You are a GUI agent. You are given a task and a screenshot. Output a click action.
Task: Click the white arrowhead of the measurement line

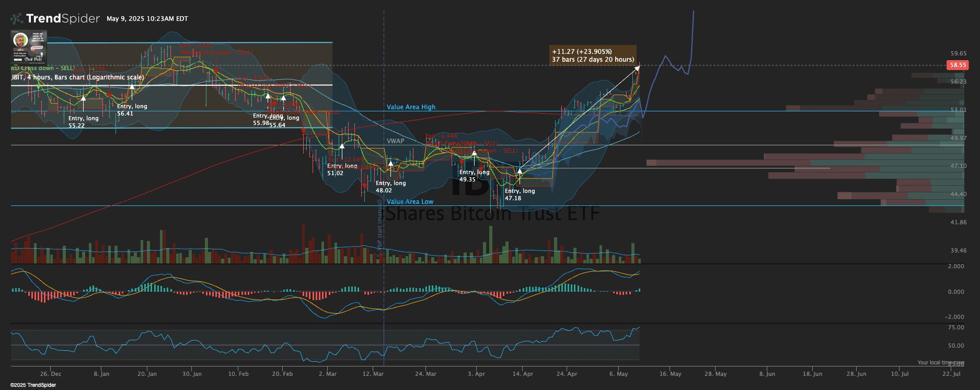pyautogui.click(x=637, y=67)
